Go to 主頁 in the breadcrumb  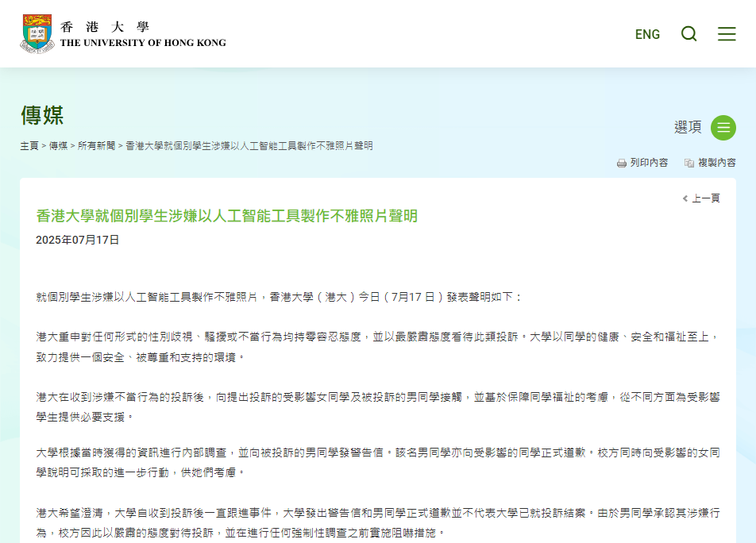pos(29,146)
